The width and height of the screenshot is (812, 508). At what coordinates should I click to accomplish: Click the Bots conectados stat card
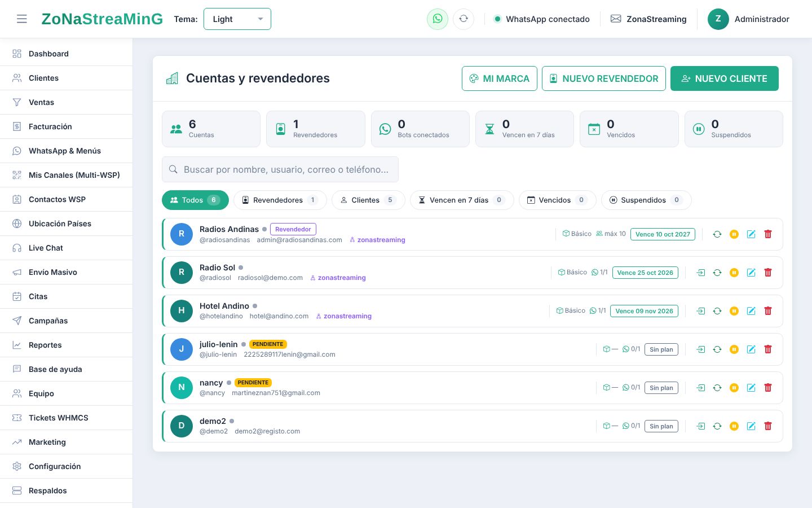(420, 129)
